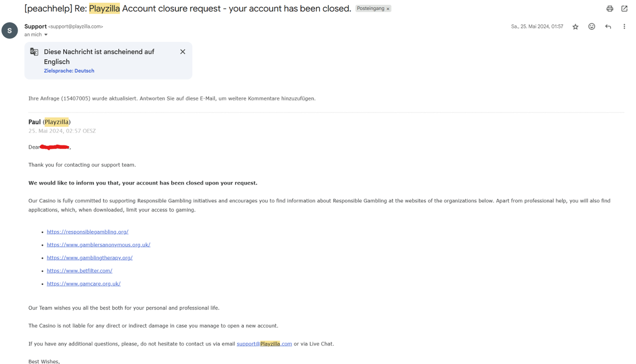This screenshot has width=636, height=364.
Task: Click the sender name 'Support'
Action: [x=35, y=26]
